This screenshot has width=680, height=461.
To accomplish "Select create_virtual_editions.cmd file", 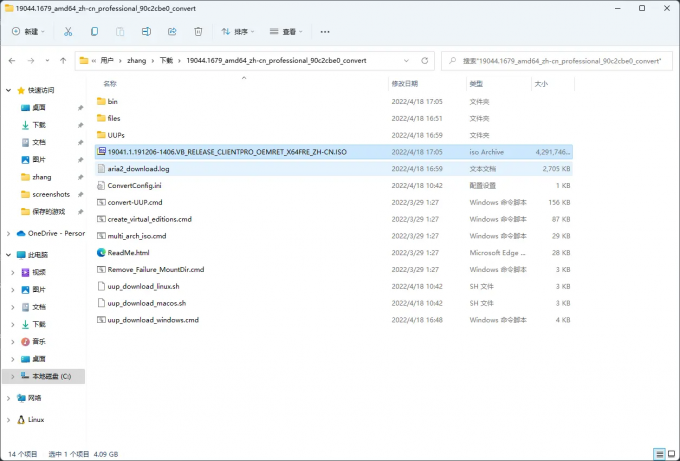I will 333,219.
